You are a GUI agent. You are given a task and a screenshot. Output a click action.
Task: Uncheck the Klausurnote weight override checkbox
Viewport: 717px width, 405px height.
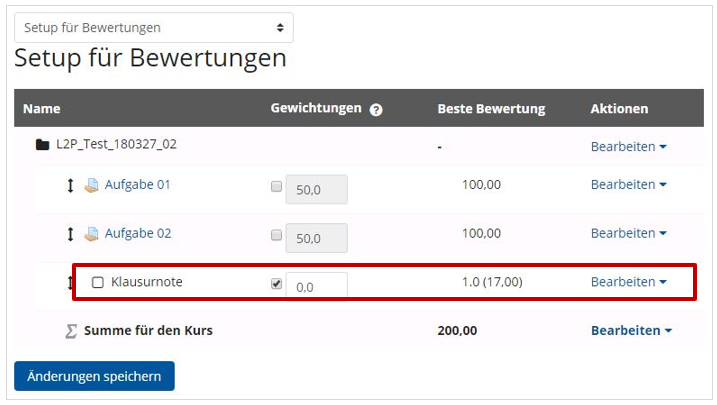pyautogui.click(x=276, y=283)
